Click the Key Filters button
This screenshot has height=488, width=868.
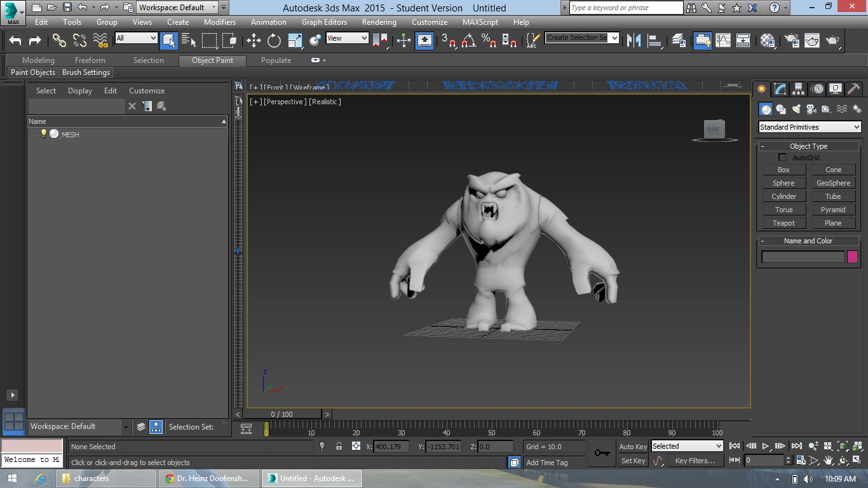[695, 461]
